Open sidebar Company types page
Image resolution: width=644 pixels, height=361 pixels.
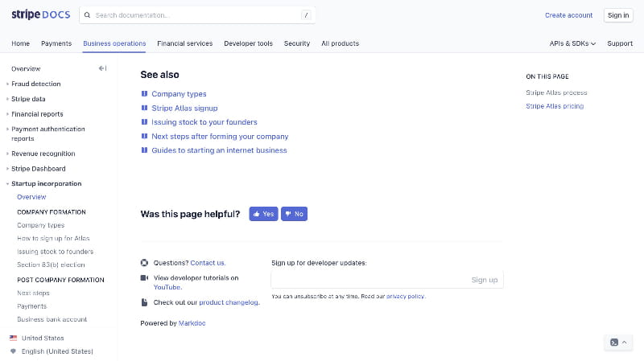41,225
